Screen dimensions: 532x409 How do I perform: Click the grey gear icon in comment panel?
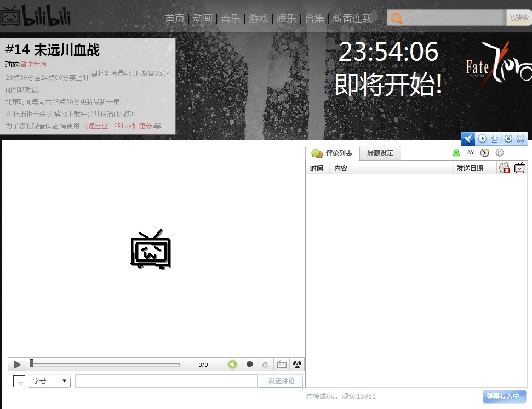coord(500,153)
